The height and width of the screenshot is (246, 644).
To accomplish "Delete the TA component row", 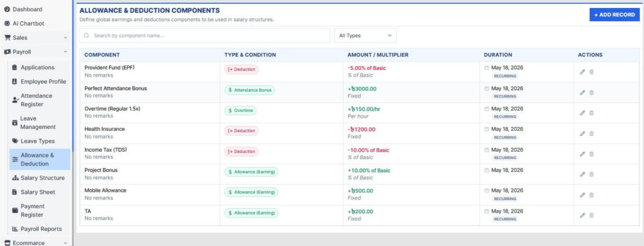I will (x=591, y=215).
